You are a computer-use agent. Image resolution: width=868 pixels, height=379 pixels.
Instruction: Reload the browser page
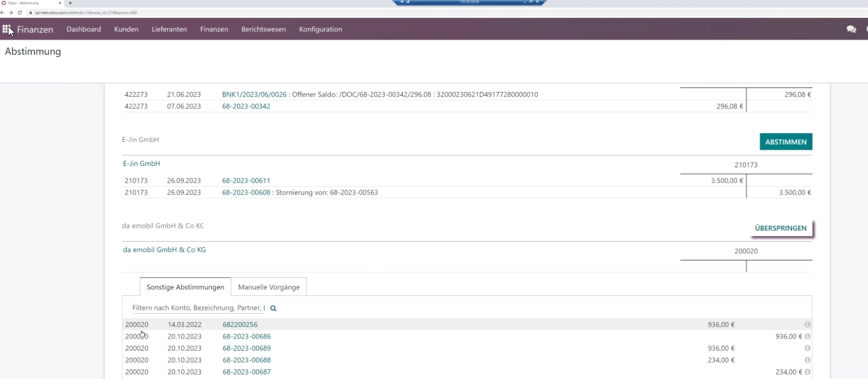click(x=20, y=12)
